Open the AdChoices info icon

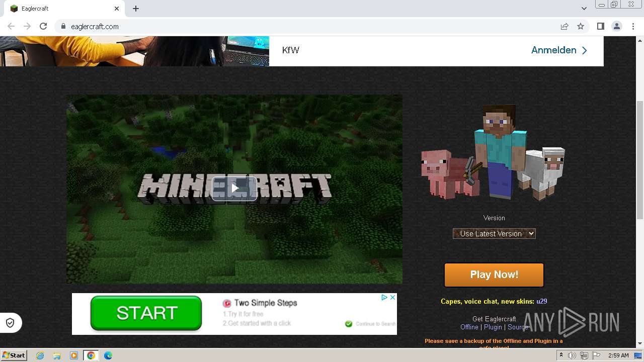384,297
